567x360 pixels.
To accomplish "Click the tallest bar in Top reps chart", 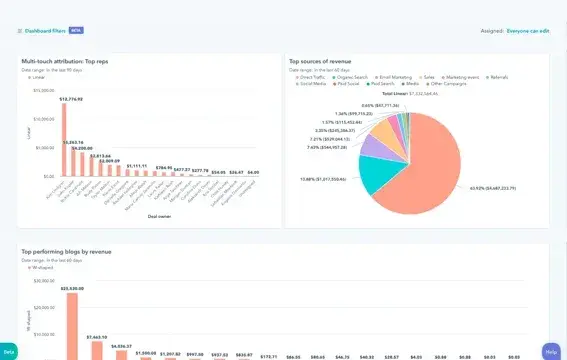I will tap(64, 140).
